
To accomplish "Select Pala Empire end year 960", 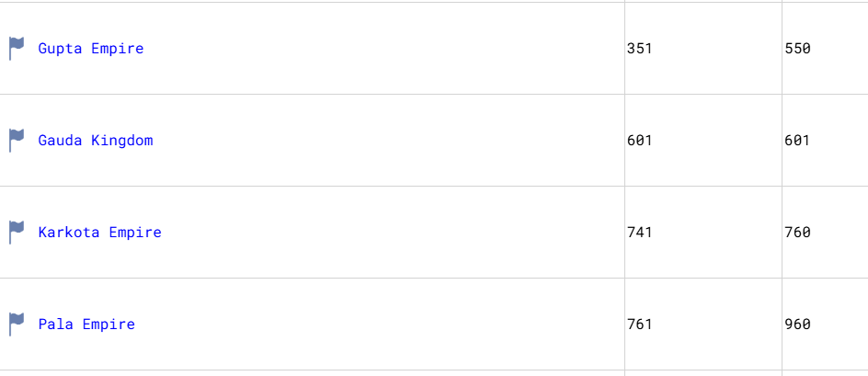I will (797, 325).
